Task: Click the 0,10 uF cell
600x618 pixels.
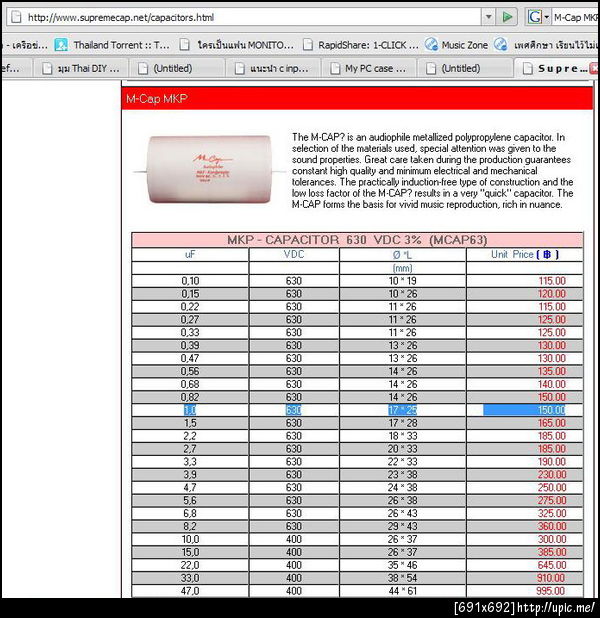Action: 190,281
